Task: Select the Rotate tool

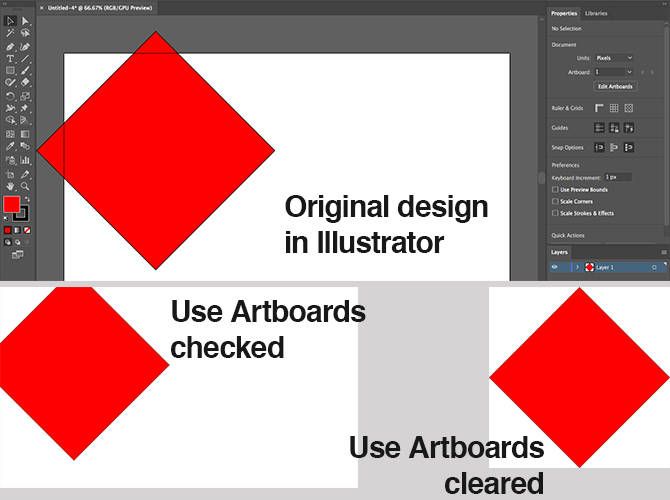Action: (x=10, y=96)
